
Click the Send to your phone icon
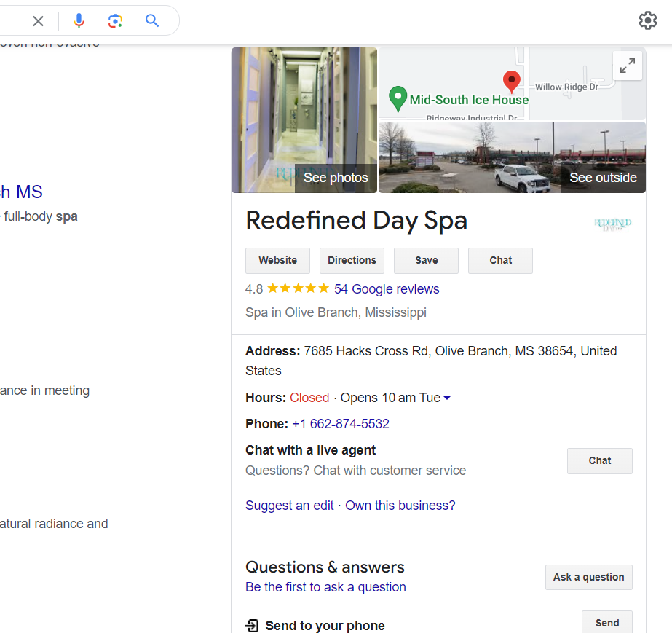(x=252, y=625)
